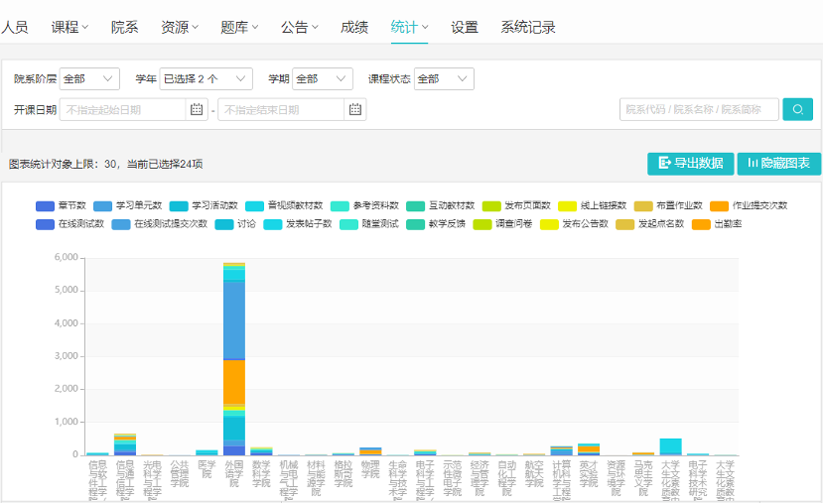Open the end date calendar picker icon

[354, 110]
